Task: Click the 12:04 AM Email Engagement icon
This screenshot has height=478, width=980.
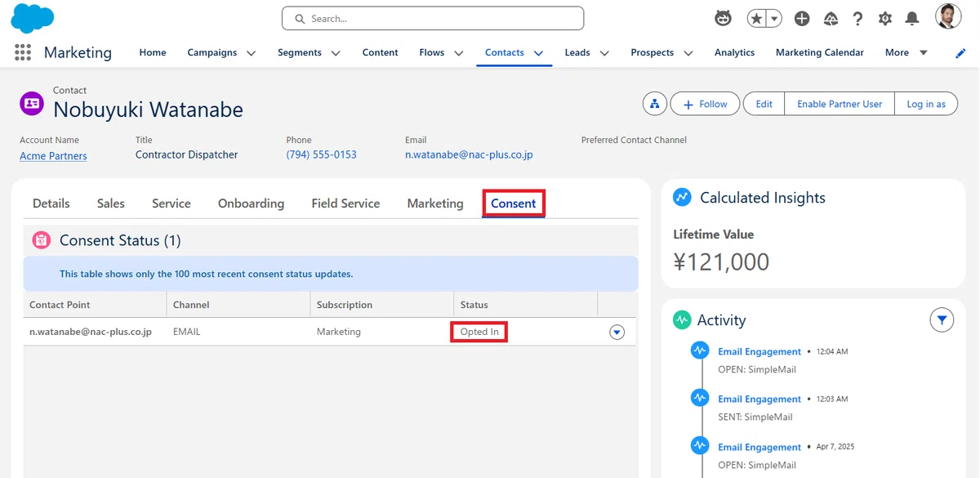Action: point(700,351)
